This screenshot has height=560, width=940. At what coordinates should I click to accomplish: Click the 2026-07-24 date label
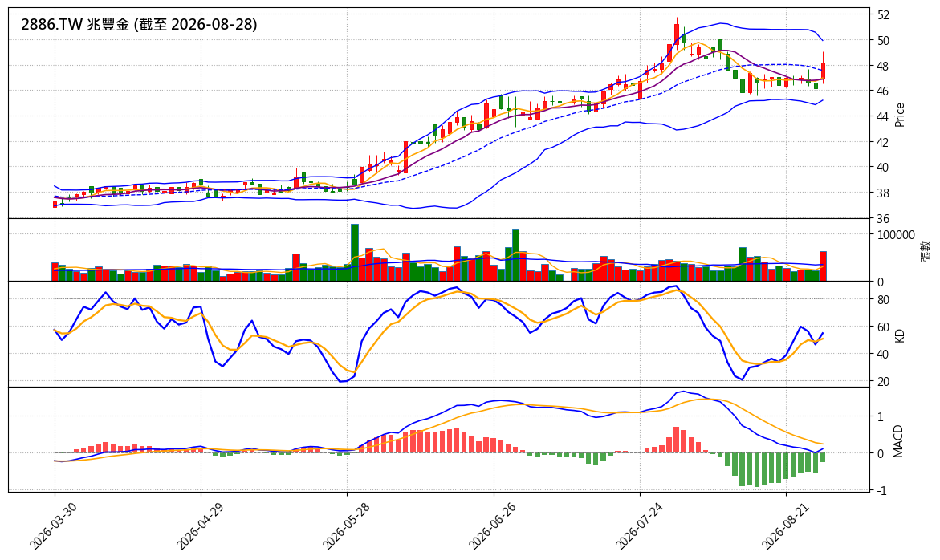[637, 526]
